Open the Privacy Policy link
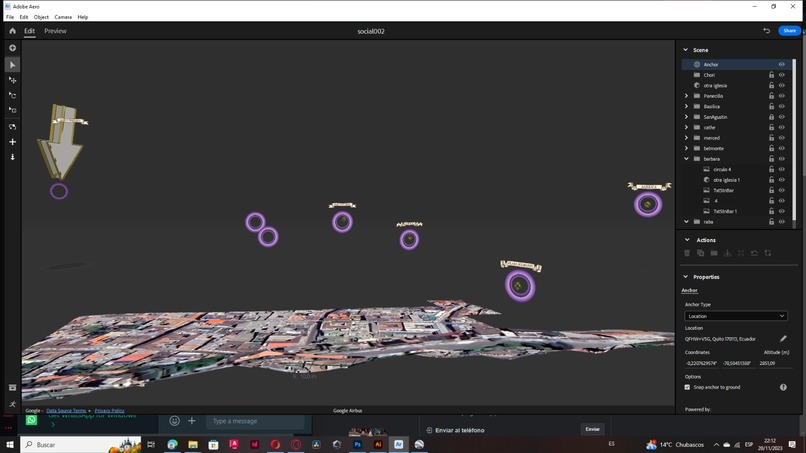Screen dimensions: 806x453 (109, 410)
